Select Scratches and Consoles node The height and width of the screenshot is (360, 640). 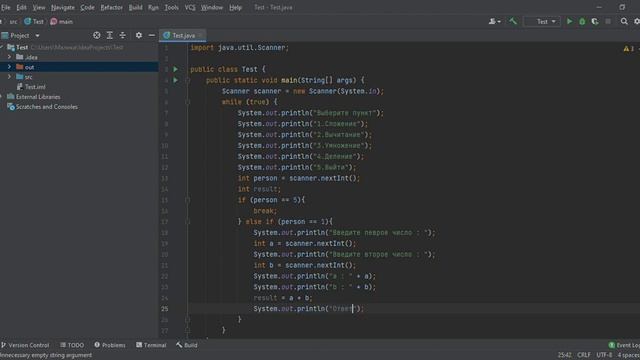click(42, 107)
